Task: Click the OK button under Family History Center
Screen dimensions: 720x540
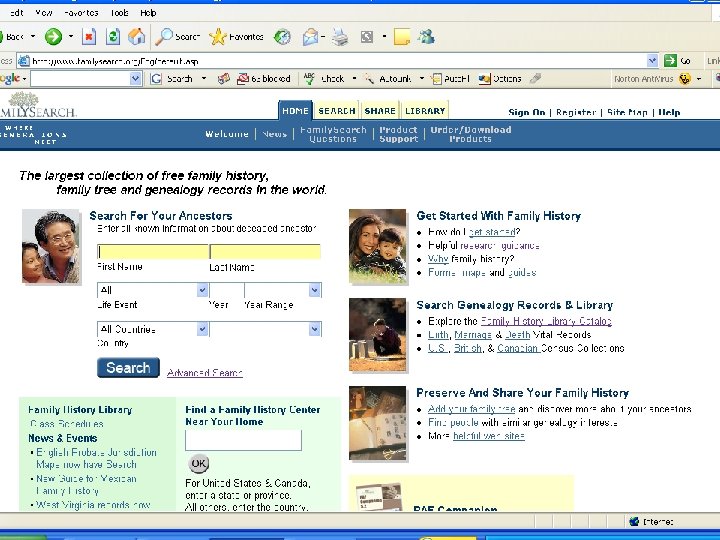Action: click(198, 463)
